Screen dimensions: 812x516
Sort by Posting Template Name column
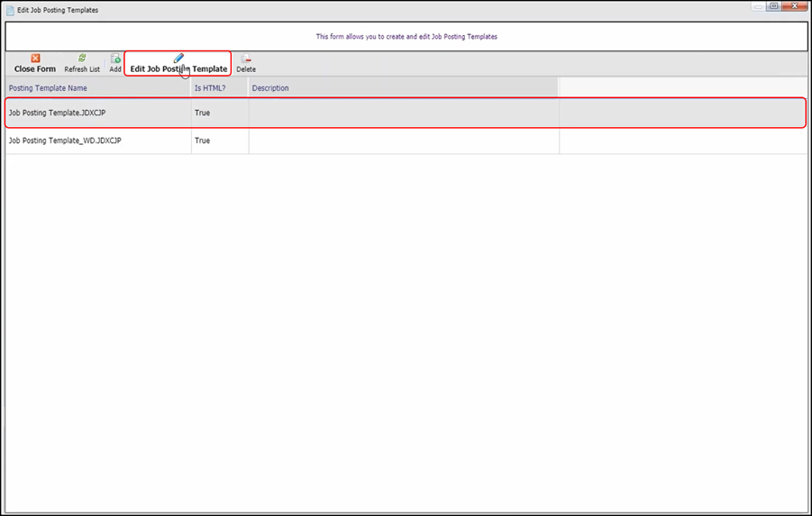pos(49,88)
